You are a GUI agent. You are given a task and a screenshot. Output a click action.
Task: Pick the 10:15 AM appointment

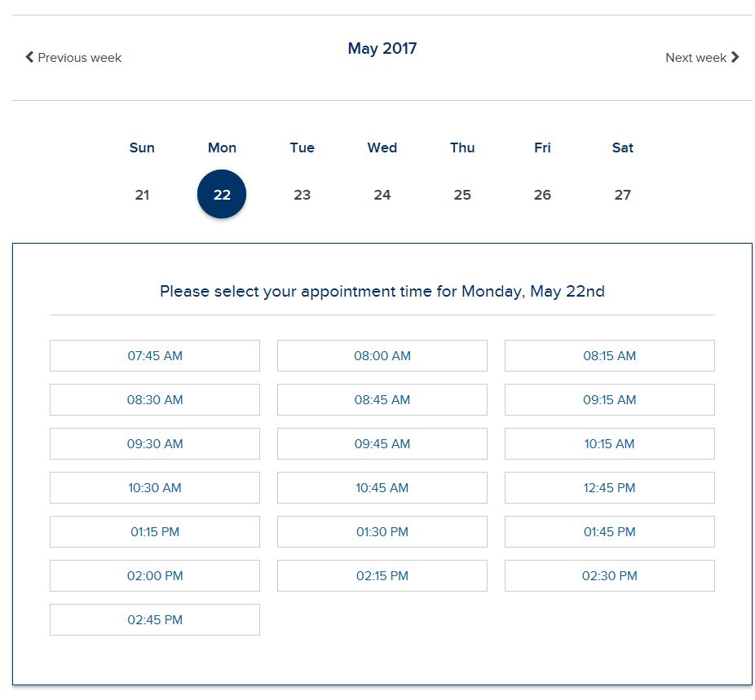pos(610,443)
